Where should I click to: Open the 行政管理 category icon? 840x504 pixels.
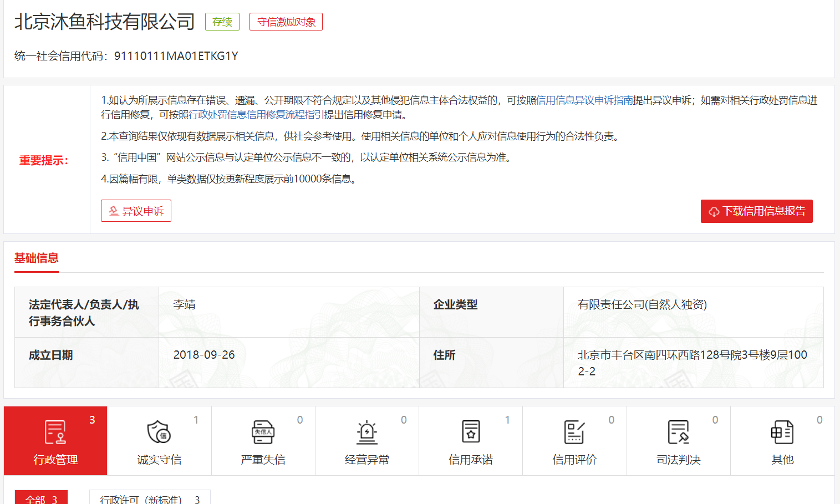click(55, 432)
